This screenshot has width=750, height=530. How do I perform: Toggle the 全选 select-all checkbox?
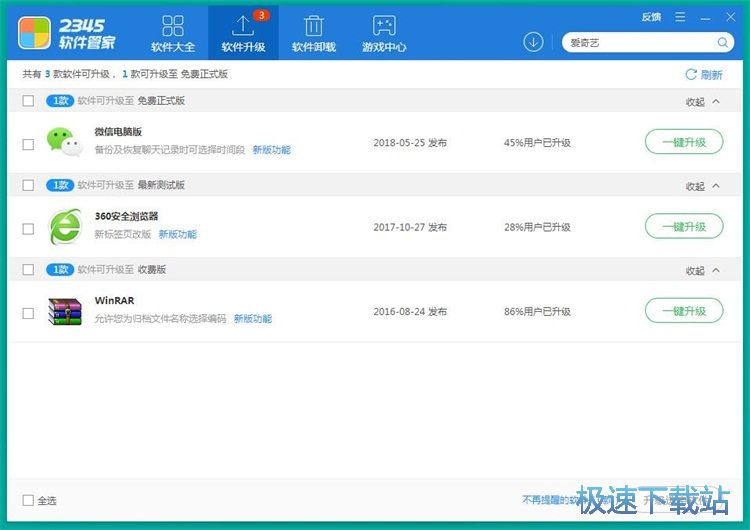pyautogui.click(x=28, y=500)
